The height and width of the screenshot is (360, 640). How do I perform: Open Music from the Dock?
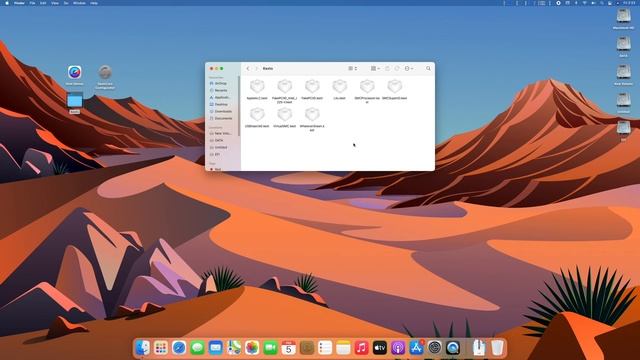coord(362,348)
